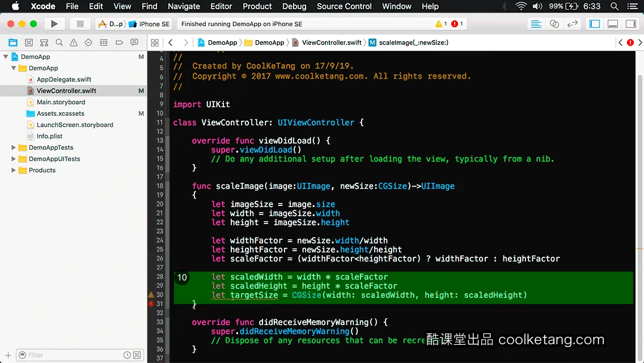Show the Assistant editor

(x=554, y=24)
